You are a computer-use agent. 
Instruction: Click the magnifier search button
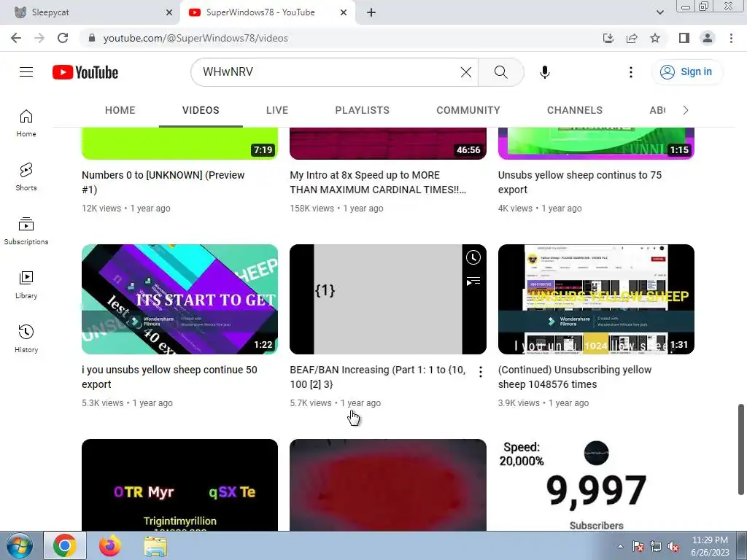[x=500, y=72]
